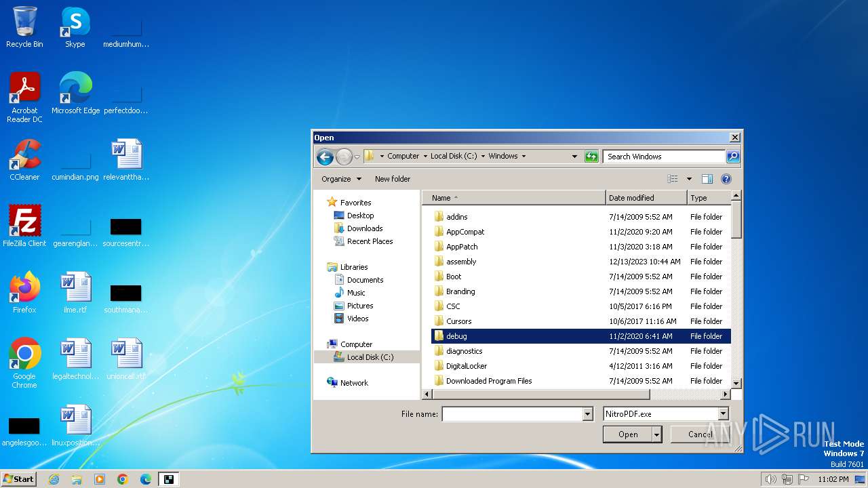Open the Recycle Bin desktop icon
This screenshot has width=868, height=488.
point(24,27)
